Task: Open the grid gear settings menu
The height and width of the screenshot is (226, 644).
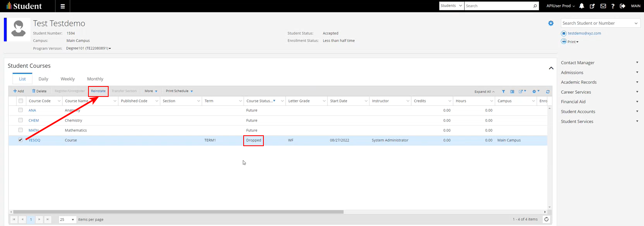Action: tap(536, 91)
